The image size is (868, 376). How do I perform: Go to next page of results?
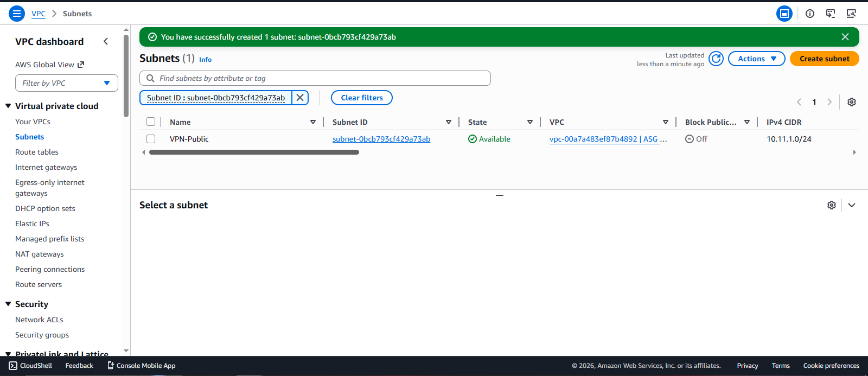click(x=829, y=102)
